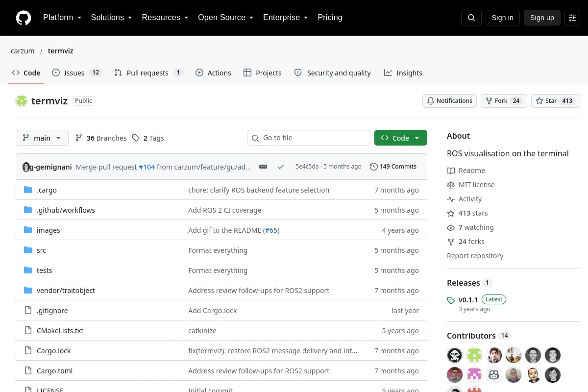Open Report repository link
Viewport: 588px width, 392px height.
point(475,256)
